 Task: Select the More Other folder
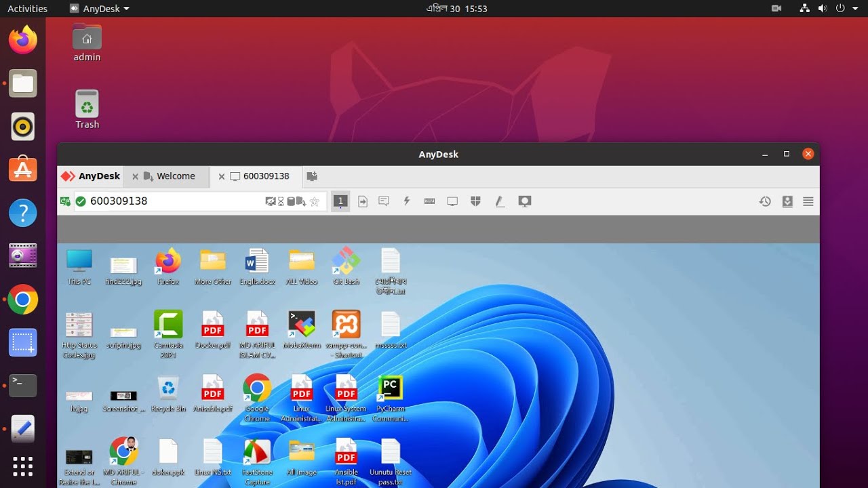tap(213, 266)
